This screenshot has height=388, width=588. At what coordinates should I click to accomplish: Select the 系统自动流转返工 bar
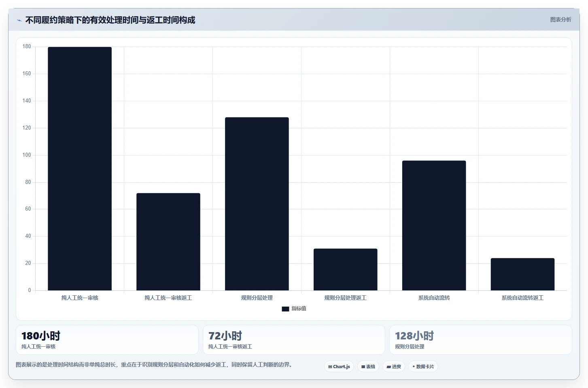point(523,274)
